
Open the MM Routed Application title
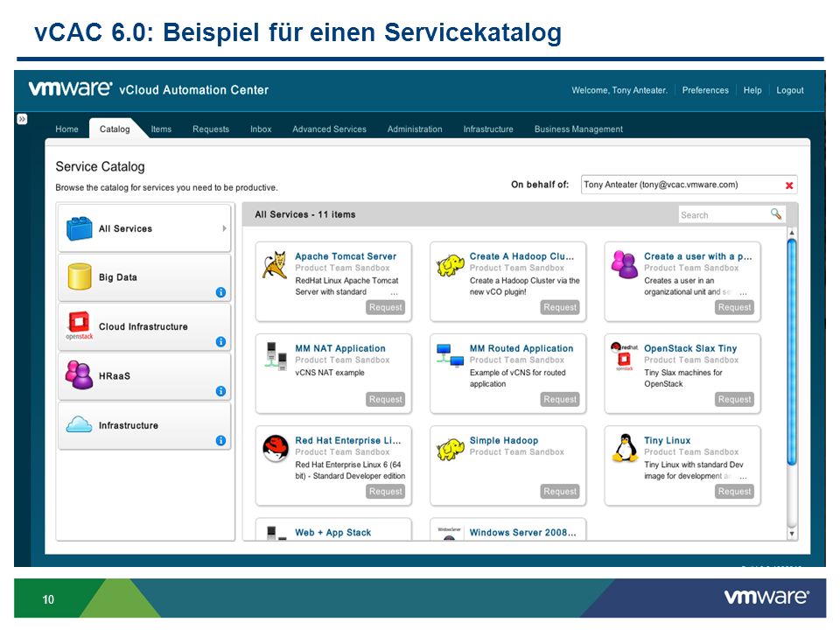(x=521, y=349)
